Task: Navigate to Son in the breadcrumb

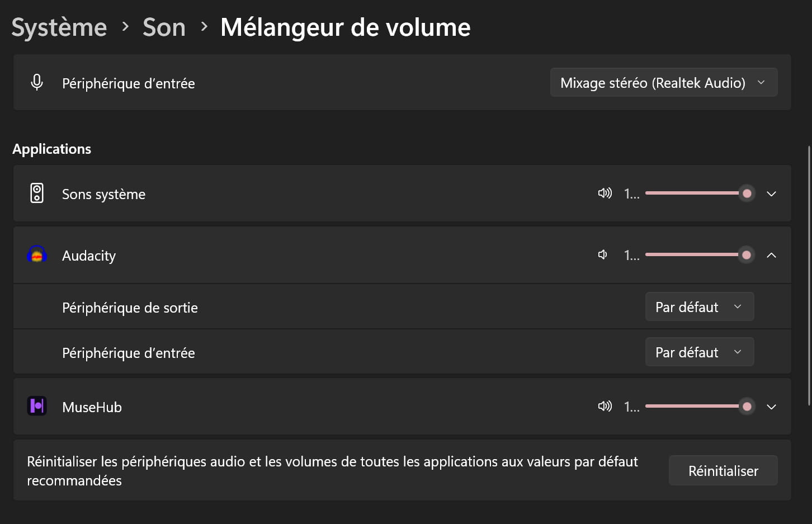Action: (x=164, y=27)
